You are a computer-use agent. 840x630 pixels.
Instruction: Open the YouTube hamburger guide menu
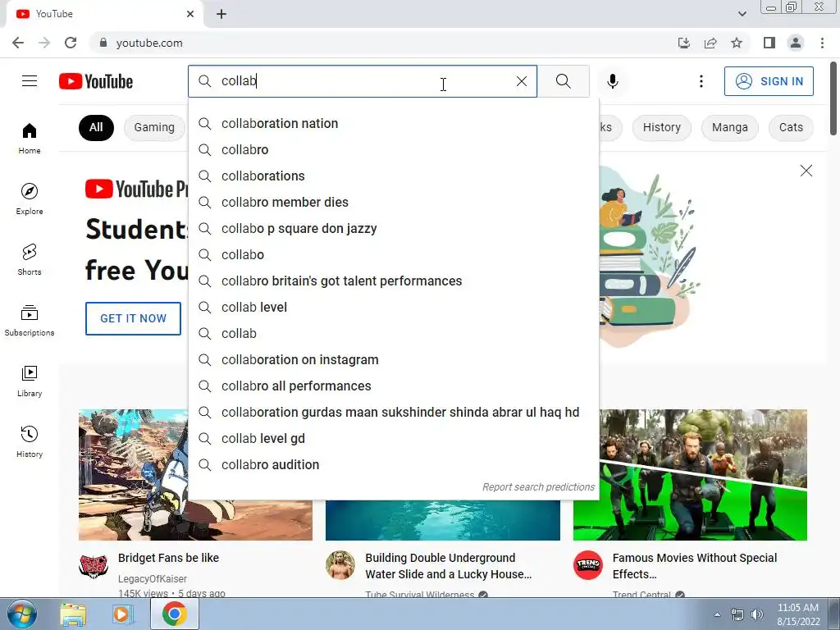coord(30,81)
